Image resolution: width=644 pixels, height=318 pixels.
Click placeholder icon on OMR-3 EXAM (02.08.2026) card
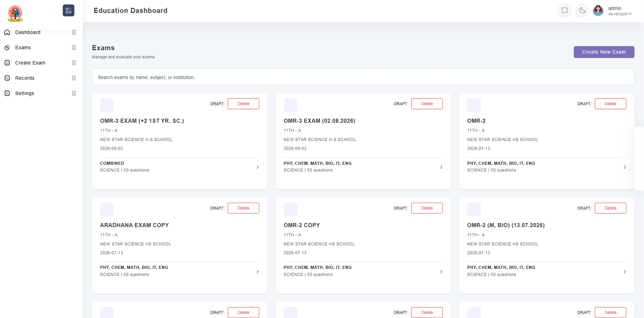(x=291, y=105)
